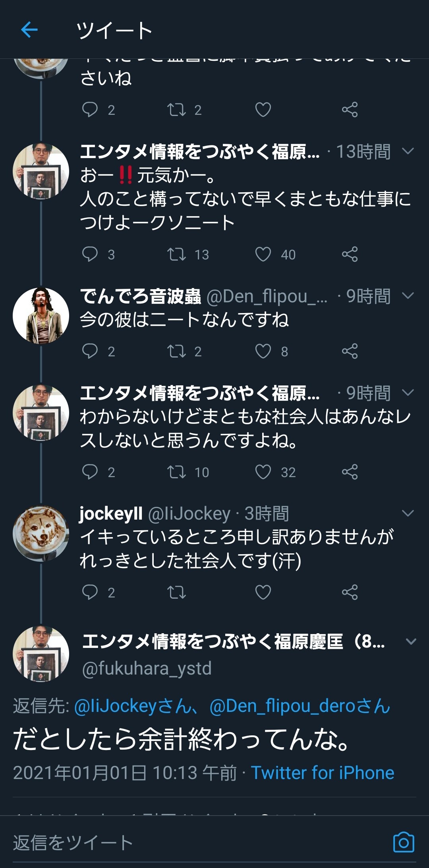Screen dimensions: 429x868
Task: Open camera icon in reply bar
Action: click(x=404, y=842)
